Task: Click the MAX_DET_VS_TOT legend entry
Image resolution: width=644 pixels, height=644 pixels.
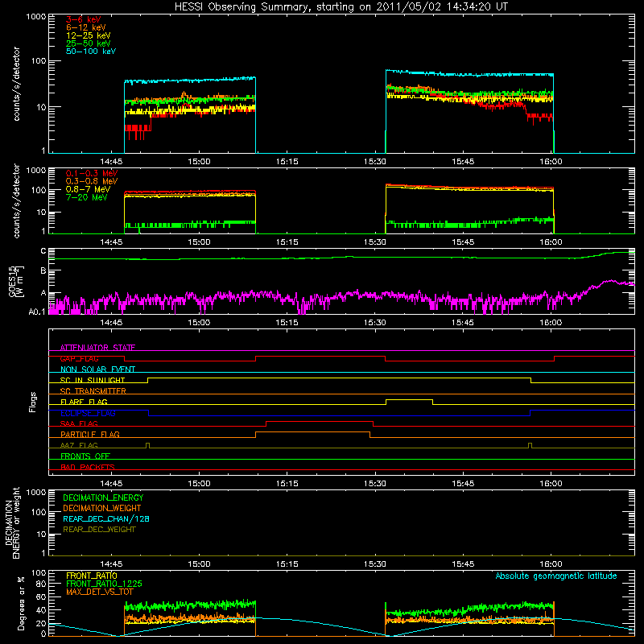Action: click(x=99, y=592)
